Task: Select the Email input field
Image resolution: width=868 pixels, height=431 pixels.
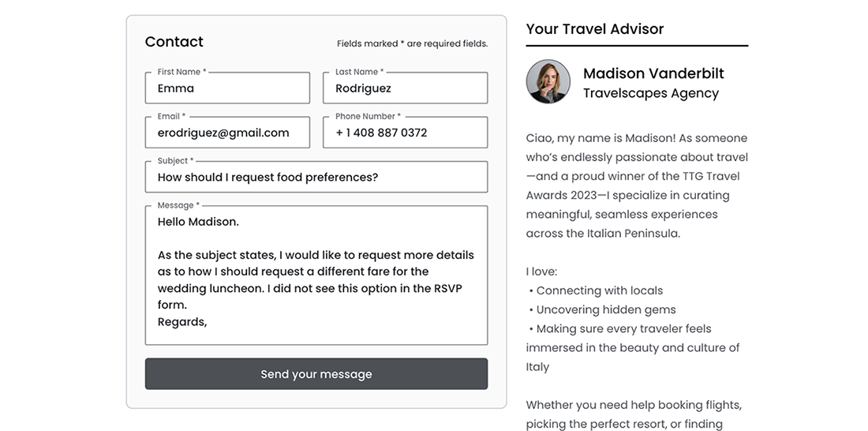Action: click(x=227, y=133)
